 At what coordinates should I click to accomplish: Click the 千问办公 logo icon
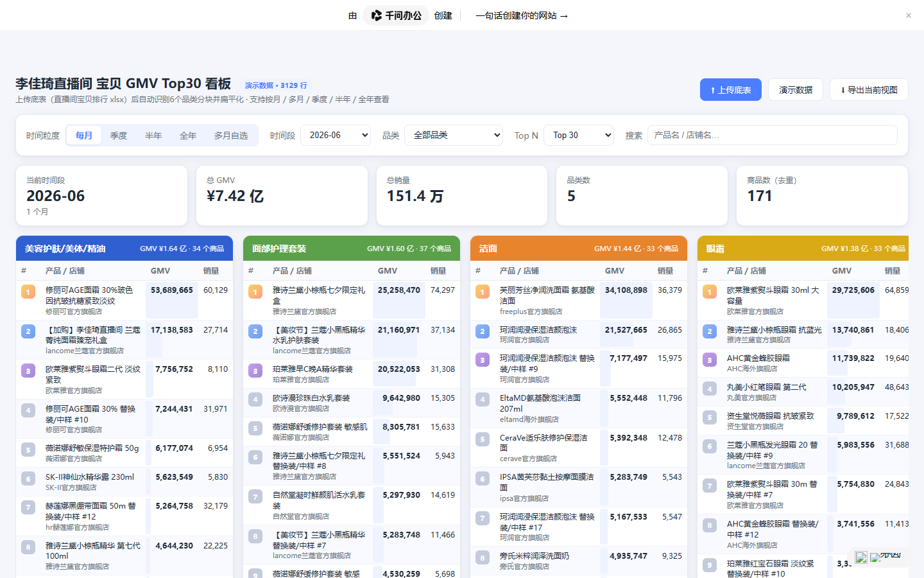[x=377, y=15]
